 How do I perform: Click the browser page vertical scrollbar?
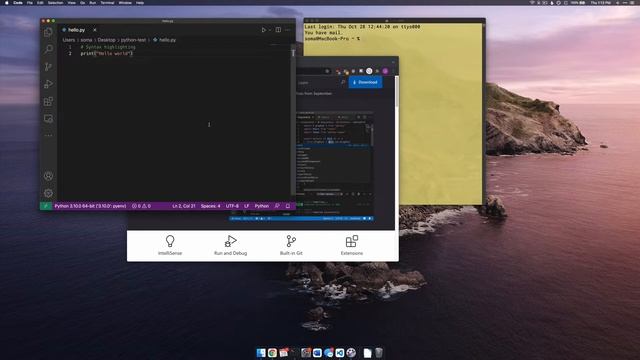[396, 92]
